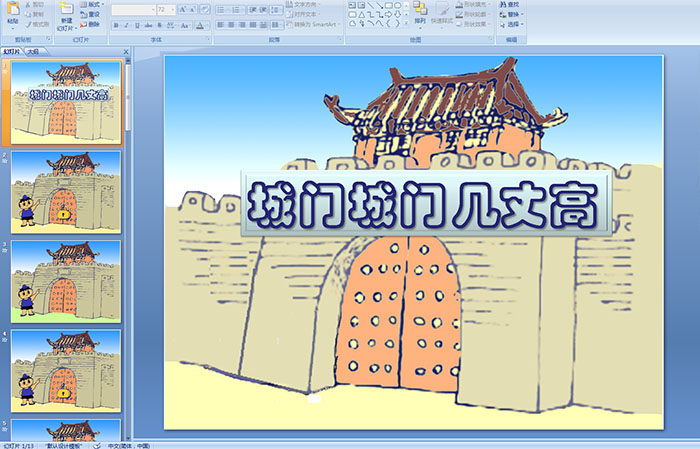
Task: Open the Change Case (Aa) menu
Action: (x=185, y=25)
